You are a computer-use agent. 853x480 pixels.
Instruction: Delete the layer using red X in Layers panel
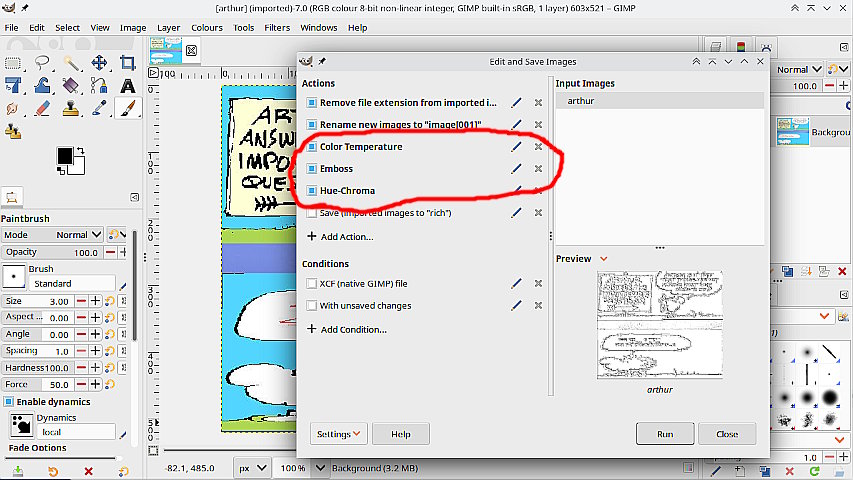pos(842,271)
